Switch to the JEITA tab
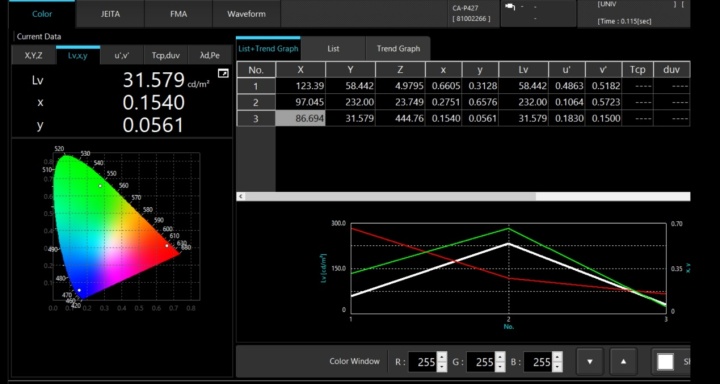Image resolution: width=720 pixels, height=384 pixels. click(110, 14)
